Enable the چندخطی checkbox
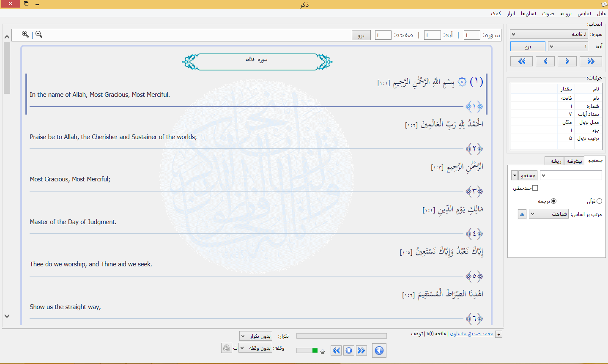 coord(535,188)
